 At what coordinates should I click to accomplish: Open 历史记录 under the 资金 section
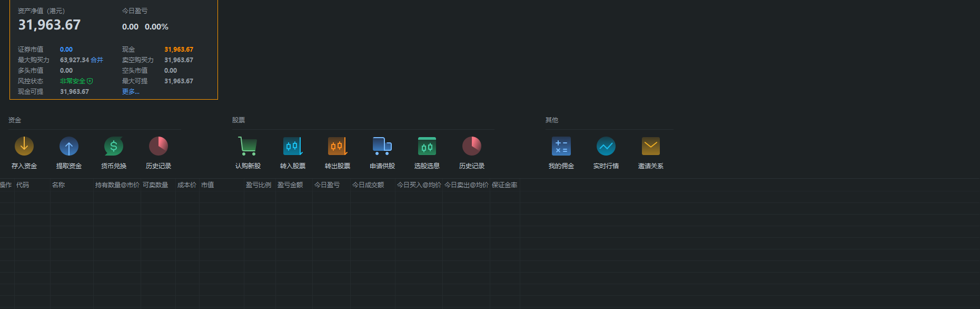pyautogui.click(x=159, y=147)
